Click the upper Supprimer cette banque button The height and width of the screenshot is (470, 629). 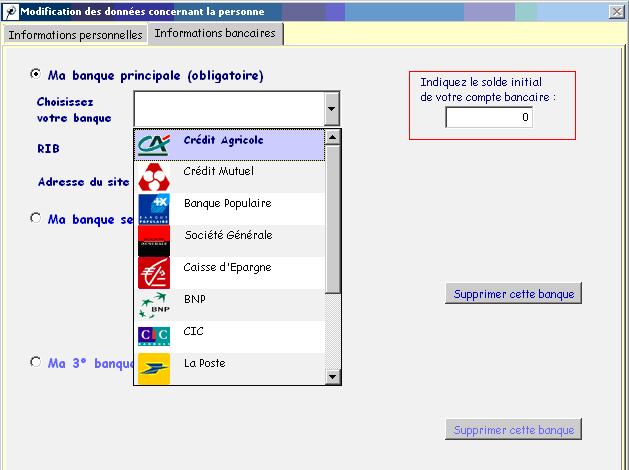point(513,294)
